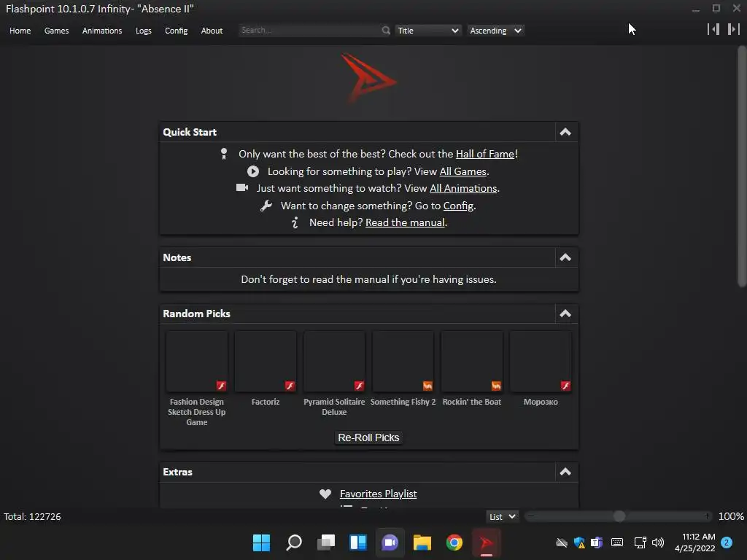Click into the Search input field
The image size is (747, 560).
309,31
